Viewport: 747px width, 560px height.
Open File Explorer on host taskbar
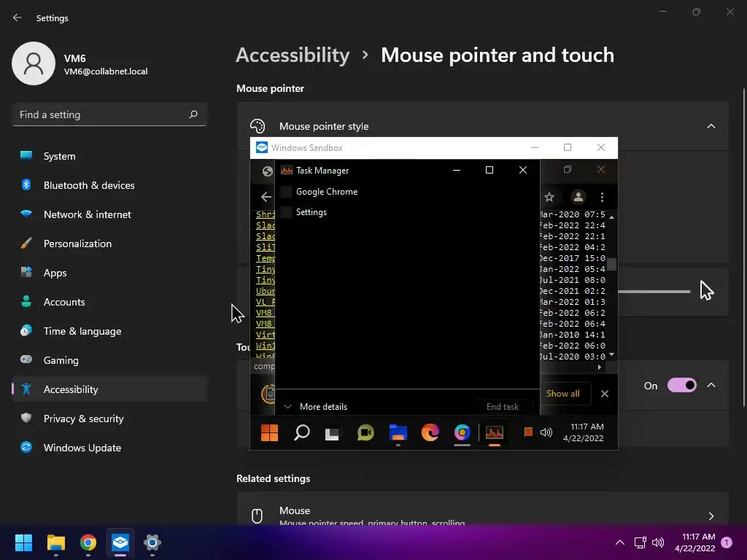(55, 542)
